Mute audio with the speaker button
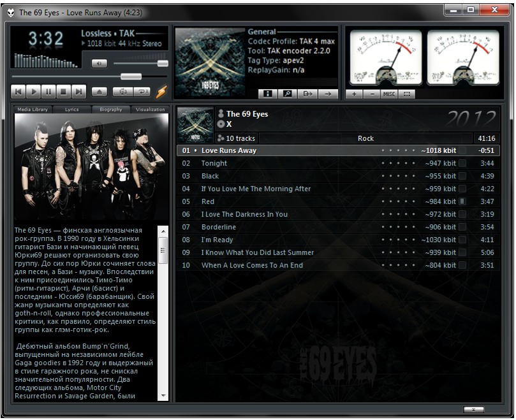The height and width of the screenshot is (420, 516). (x=100, y=64)
